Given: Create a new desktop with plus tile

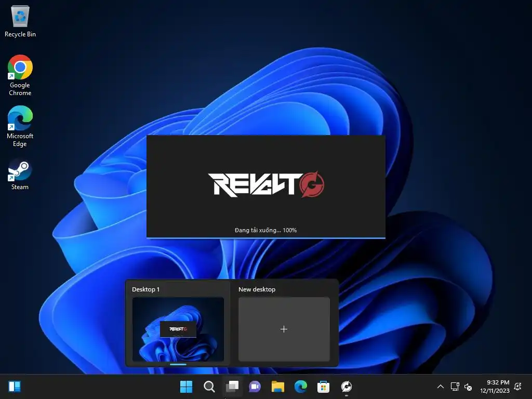Looking at the screenshot, I should [x=284, y=329].
